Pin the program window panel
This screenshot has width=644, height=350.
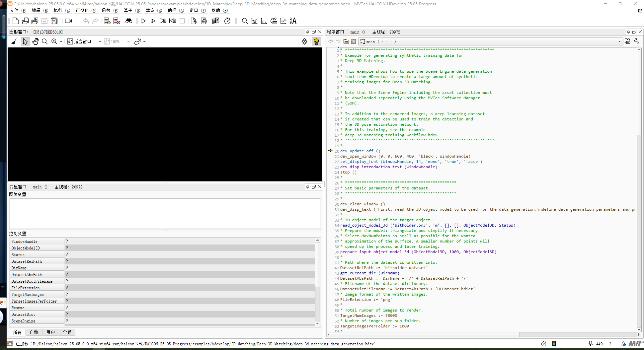click(628, 32)
